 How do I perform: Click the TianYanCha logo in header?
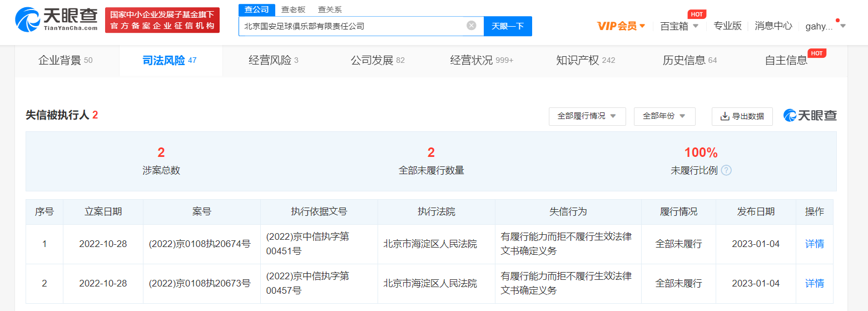point(56,20)
